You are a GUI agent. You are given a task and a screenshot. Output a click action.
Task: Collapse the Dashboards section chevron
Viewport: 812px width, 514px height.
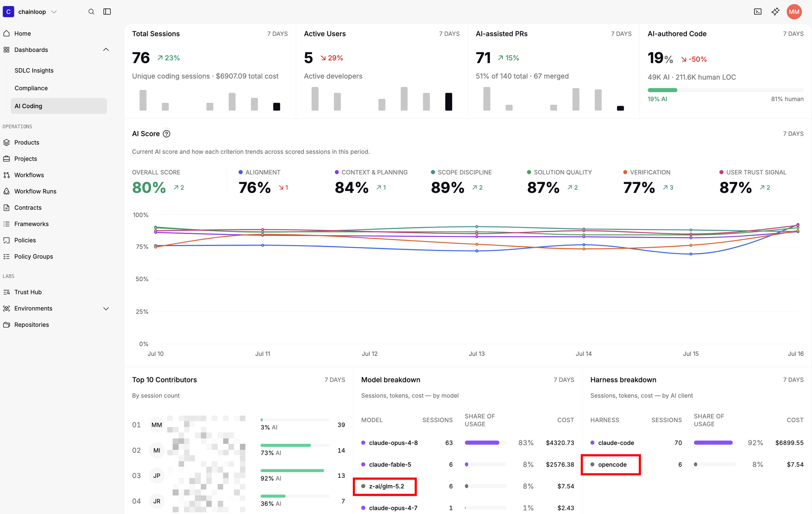[106, 50]
